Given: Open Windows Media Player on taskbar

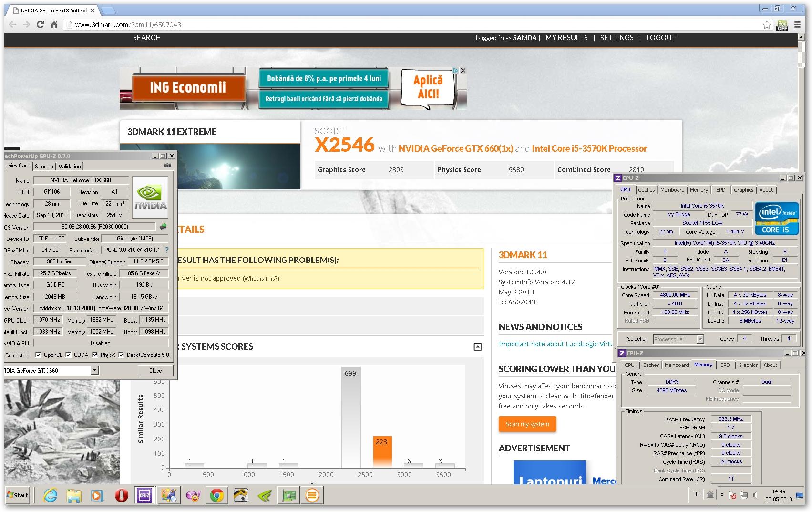Looking at the screenshot, I should coord(97,495).
